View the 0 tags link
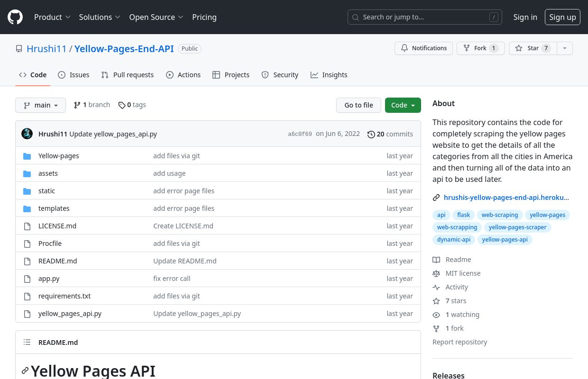Screen dimensions: 588x379 pyautogui.click(x=132, y=105)
